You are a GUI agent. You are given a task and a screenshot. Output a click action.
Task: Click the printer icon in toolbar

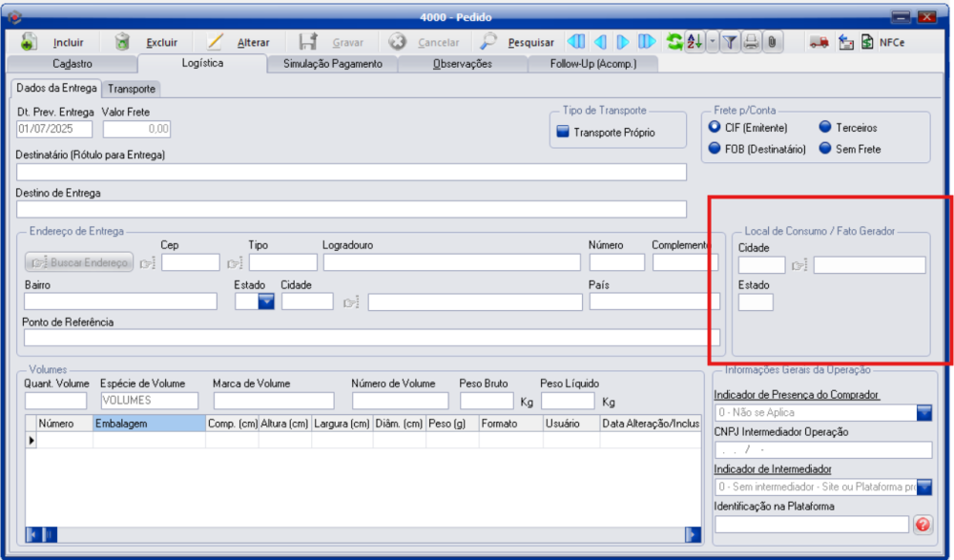751,42
